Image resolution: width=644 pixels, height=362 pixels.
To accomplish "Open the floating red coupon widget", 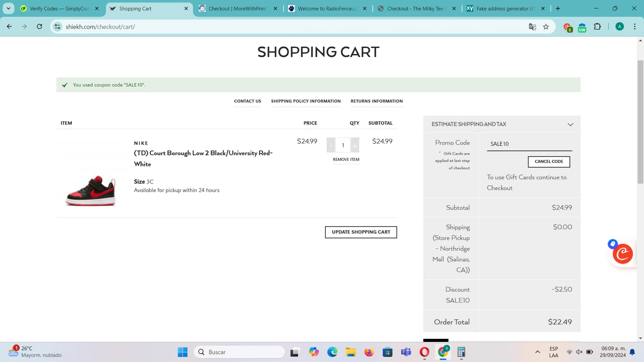I will pyautogui.click(x=623, y=254).
